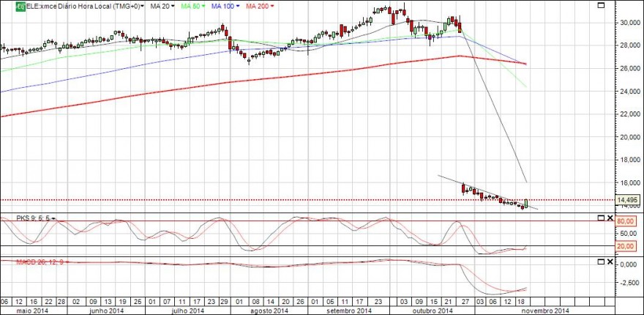Open the MA 20 indicator dropdown
Screen dimensions: 644x315
pos(162,6)
